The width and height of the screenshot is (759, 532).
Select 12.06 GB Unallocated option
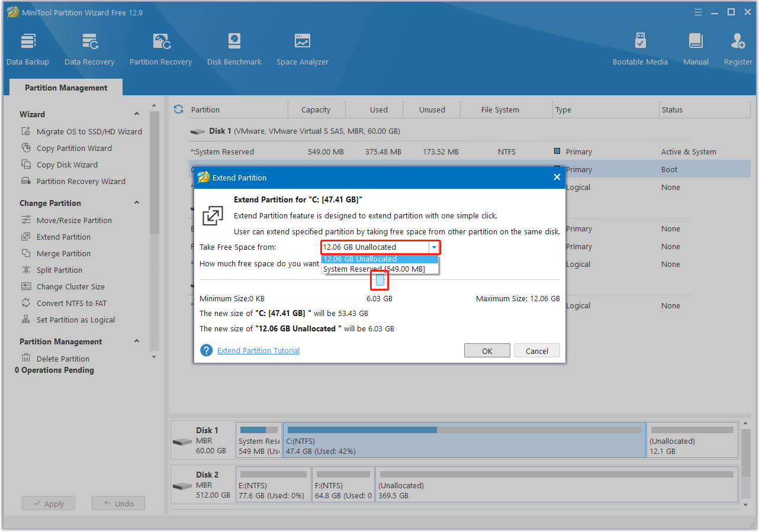point(379,259)
